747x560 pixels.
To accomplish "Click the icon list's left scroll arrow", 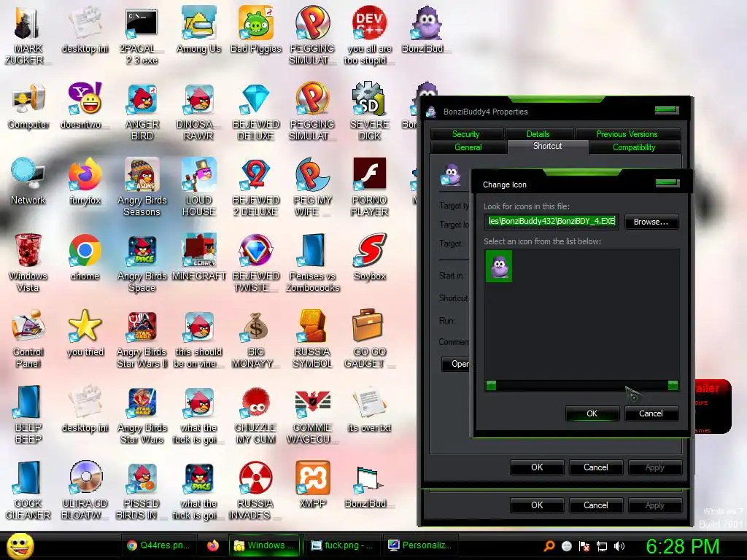I will tap(491, 385).
